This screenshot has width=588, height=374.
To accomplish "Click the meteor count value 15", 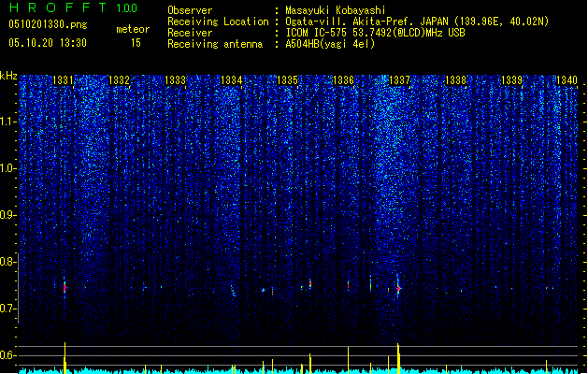I will [136, 43].
